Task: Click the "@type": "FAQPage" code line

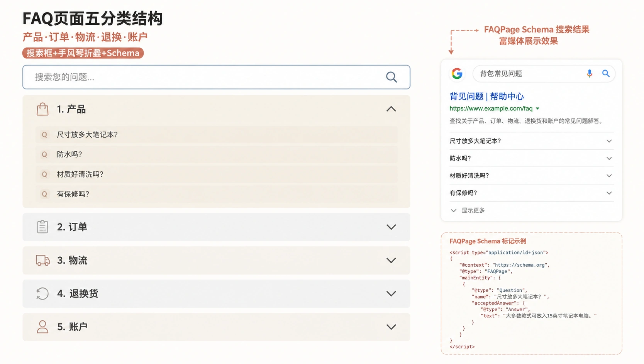Action: click(486, 271)
